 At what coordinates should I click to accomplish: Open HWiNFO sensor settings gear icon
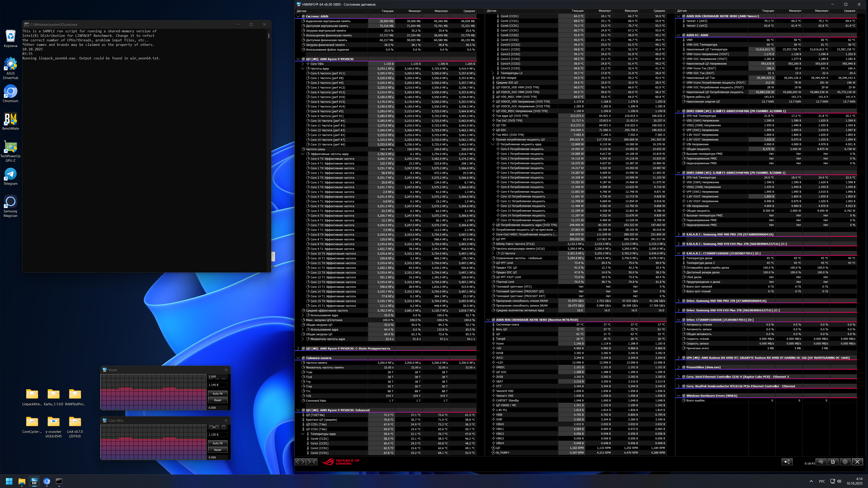[x=845, y=462]
